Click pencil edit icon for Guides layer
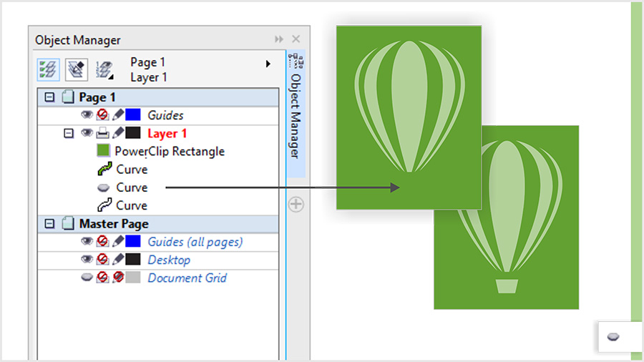 click(x=118, y=115)
